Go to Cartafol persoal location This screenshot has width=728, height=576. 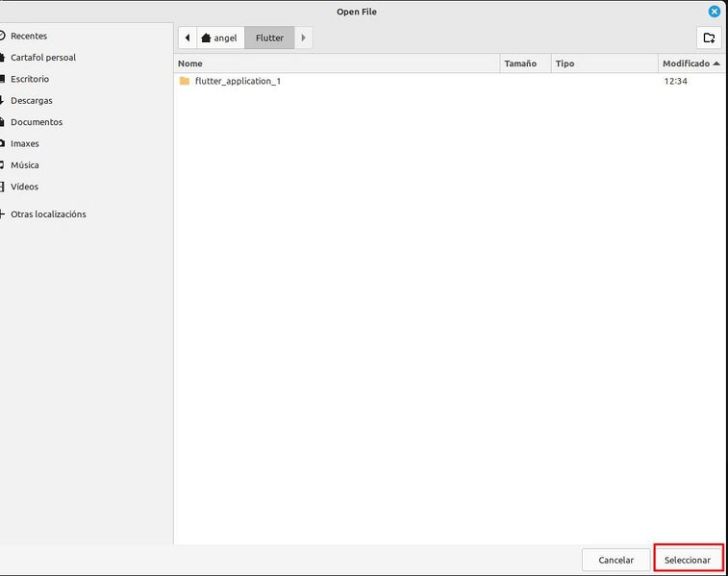point(87,58)
